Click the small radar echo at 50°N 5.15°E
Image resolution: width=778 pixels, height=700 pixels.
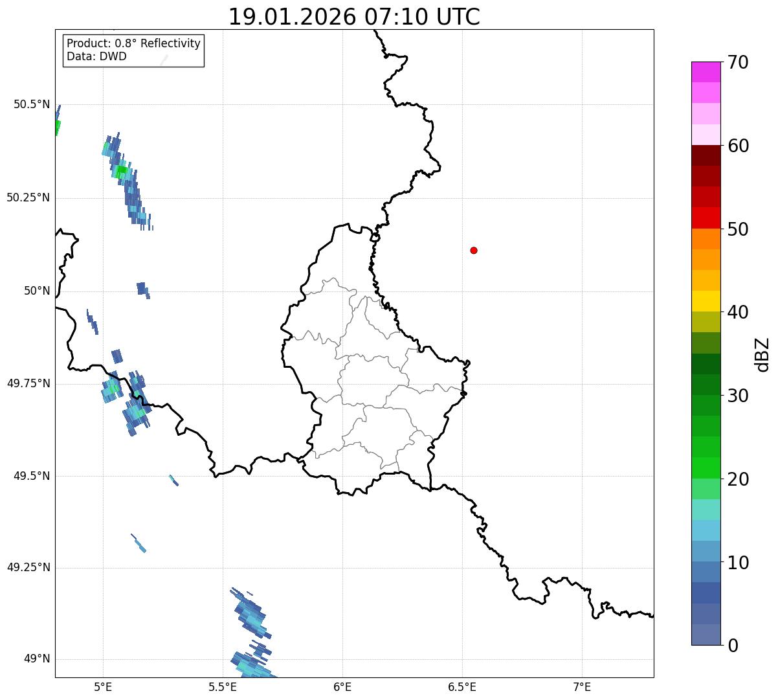(x=143, y=289)
